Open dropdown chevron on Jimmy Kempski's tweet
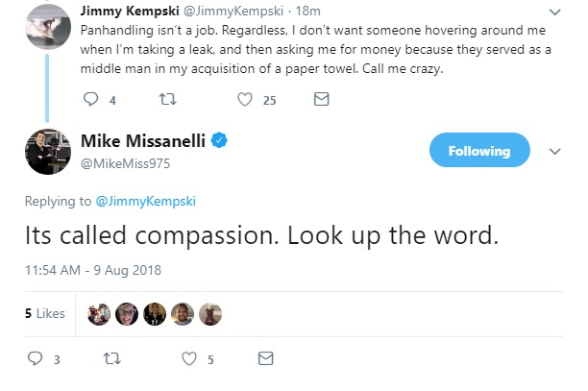 click(x=554, y=12)
